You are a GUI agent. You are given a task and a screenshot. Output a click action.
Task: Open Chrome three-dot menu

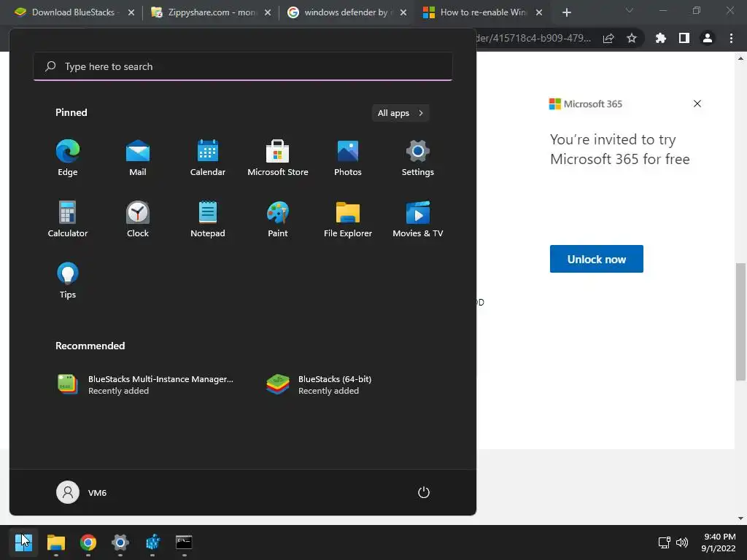[x=731, y=38]
